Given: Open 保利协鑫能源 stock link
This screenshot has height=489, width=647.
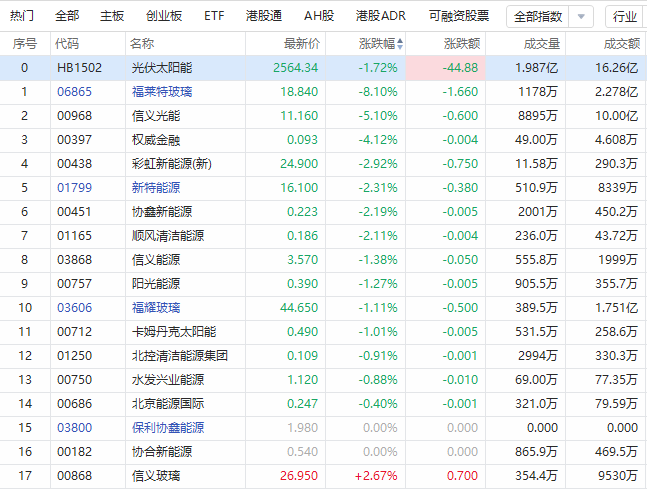Looking at the screenshot, I should (168, 428).
